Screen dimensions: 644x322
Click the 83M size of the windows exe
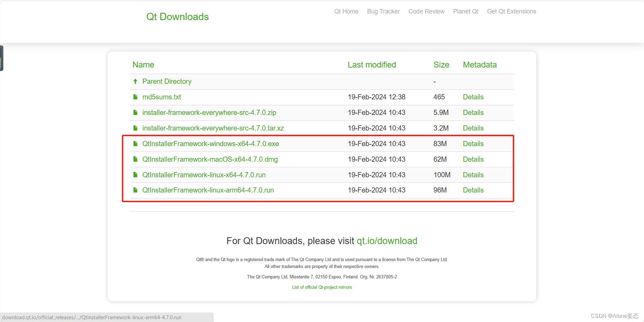click(440, 144)
